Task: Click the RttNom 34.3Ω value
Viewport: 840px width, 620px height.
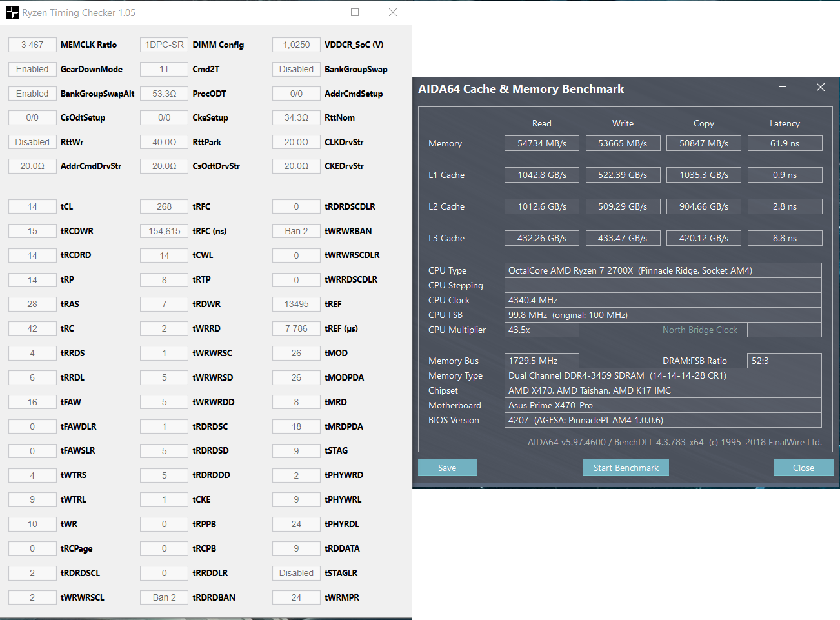Action: [x=296, y=117]
